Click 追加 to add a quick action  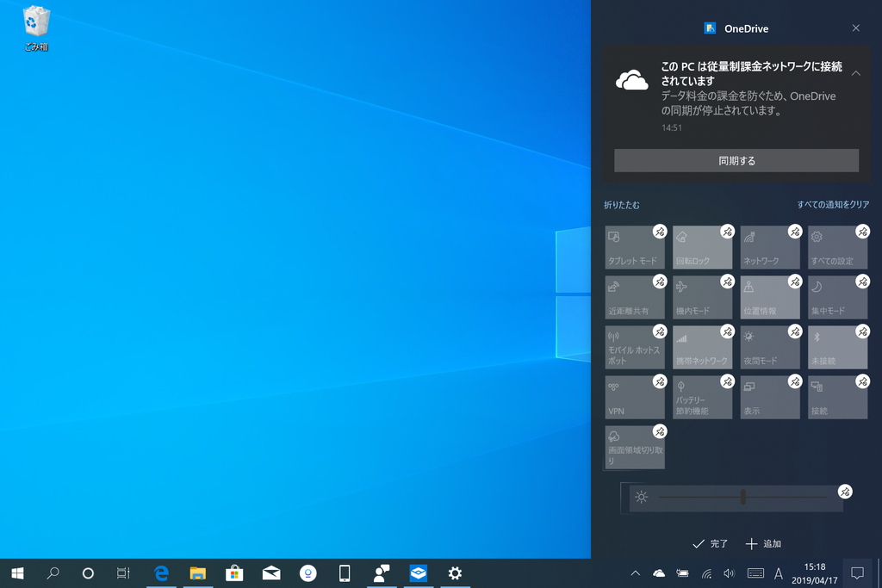(763, 543)
